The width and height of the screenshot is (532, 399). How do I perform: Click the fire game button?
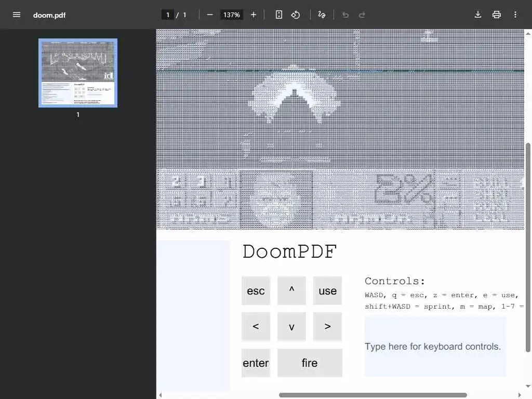310,363
